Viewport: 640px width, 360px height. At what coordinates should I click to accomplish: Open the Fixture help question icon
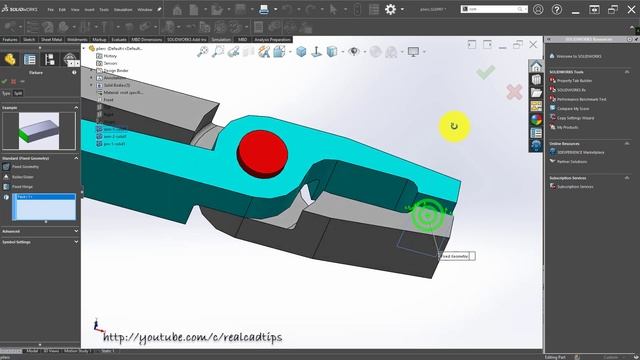point(74,72)
